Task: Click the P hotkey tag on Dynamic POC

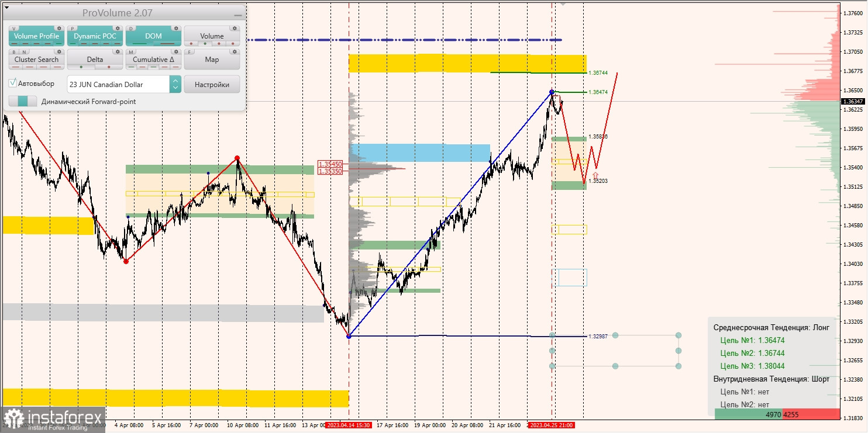Action: point(72,28)
